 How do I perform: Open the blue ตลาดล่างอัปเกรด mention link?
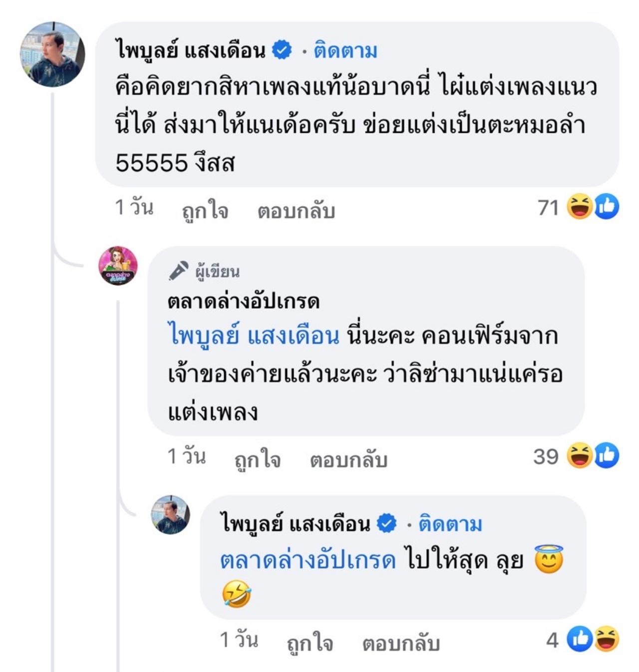click(x=308, y=560)
